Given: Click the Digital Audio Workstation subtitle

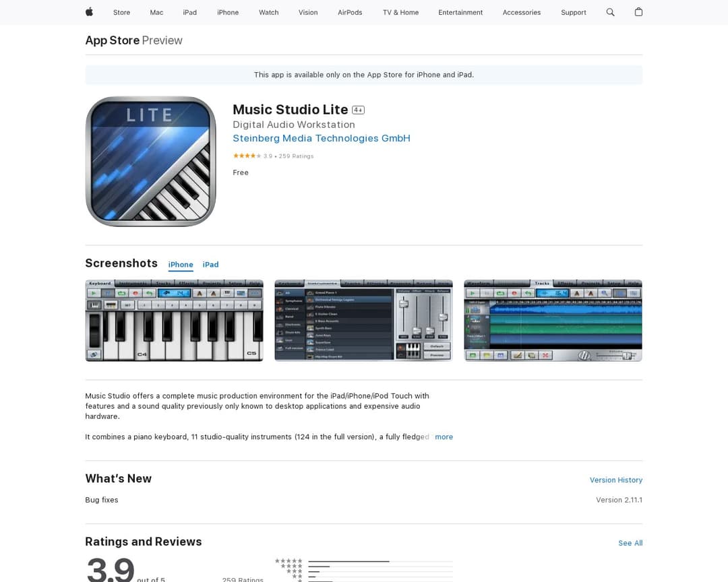Looking at the screenshot, I should 294,125.
